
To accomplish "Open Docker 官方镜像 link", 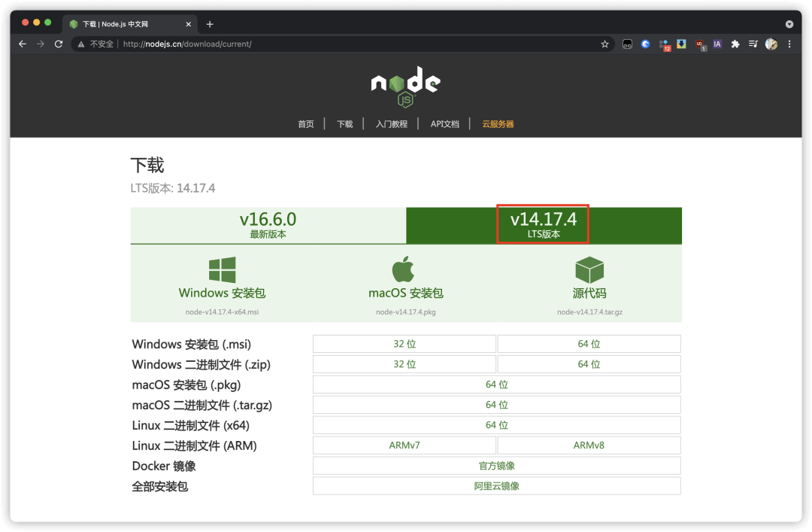I will (x=497, y=466).
